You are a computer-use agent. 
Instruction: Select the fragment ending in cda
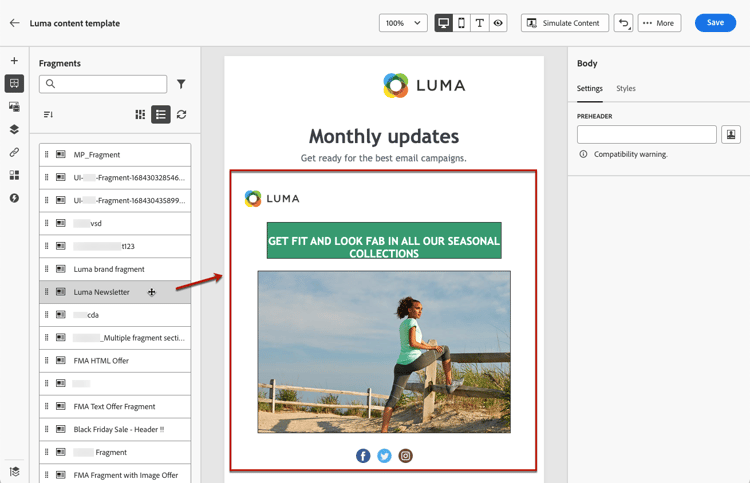click(x=115, y=315)
